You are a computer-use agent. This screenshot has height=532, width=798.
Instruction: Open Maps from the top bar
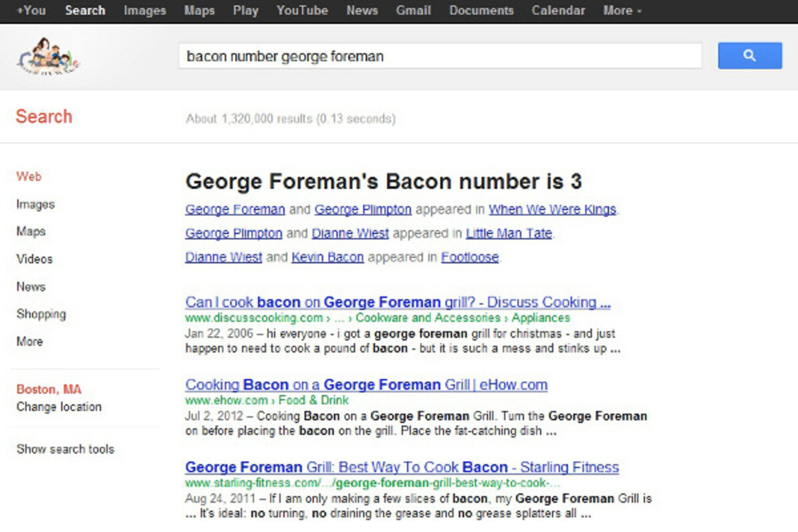(x=199, y=11)
